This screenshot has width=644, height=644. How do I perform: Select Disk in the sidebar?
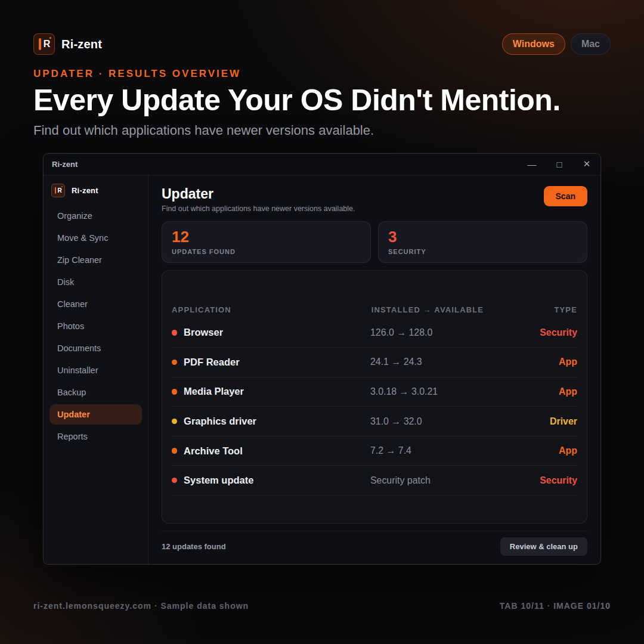pos(95,282)
